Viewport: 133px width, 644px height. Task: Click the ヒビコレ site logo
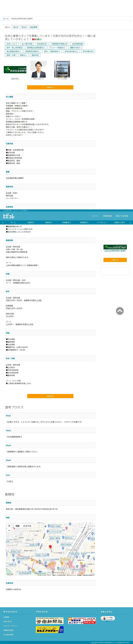[x=9, y=216]
